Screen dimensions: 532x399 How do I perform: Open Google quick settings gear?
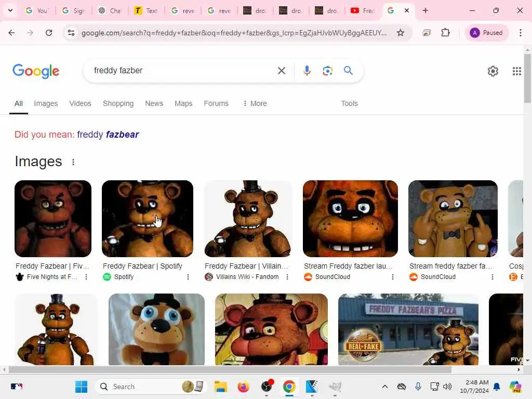pos(493,71)
